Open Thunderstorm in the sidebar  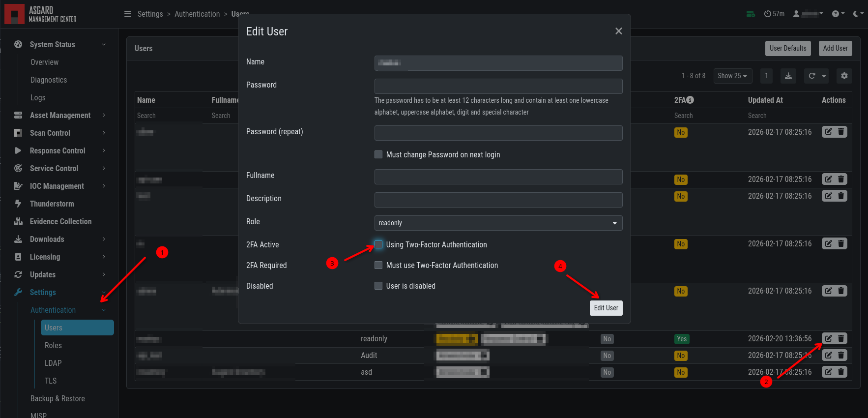[x=52, y=204]
